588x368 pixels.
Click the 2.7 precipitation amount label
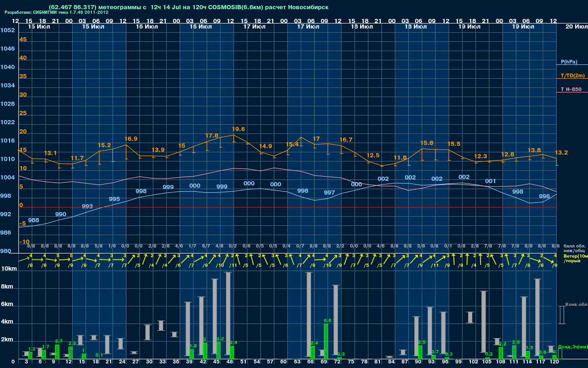59,341
